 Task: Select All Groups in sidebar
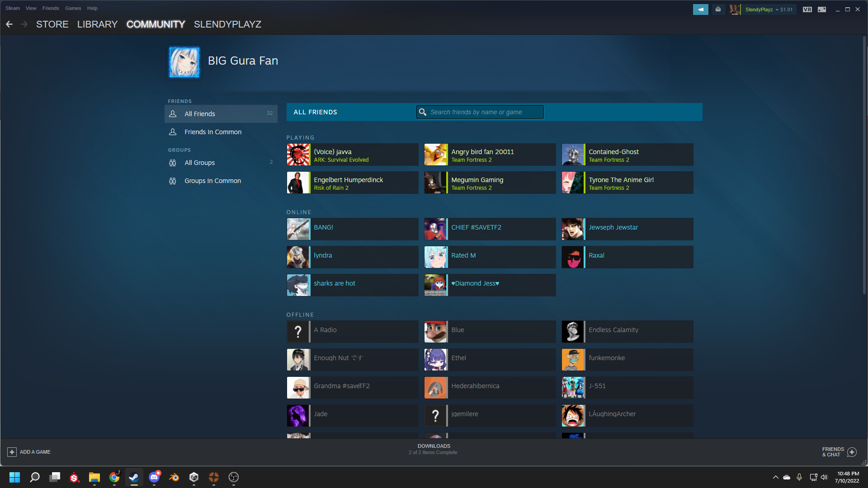[x=221, y=163]
